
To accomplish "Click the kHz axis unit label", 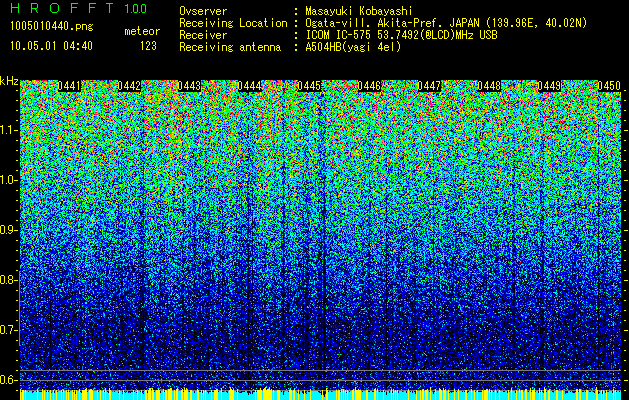I will pyautogui.click(x=9, y=81).
